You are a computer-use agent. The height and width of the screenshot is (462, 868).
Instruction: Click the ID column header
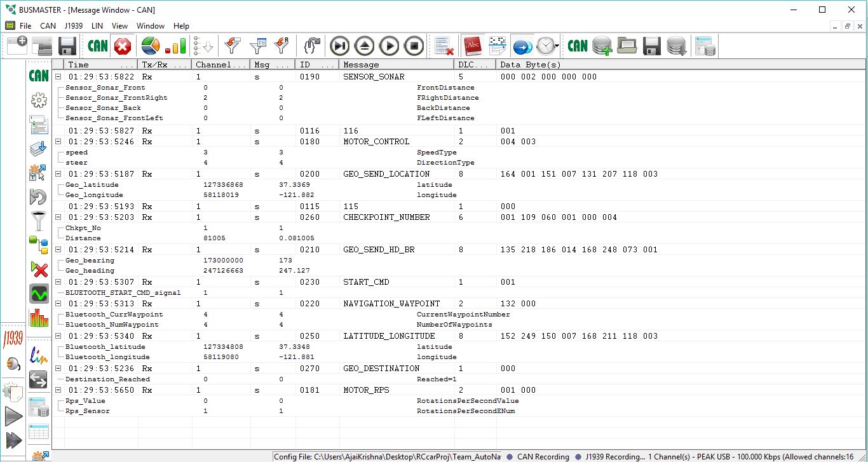pos(317,64)
